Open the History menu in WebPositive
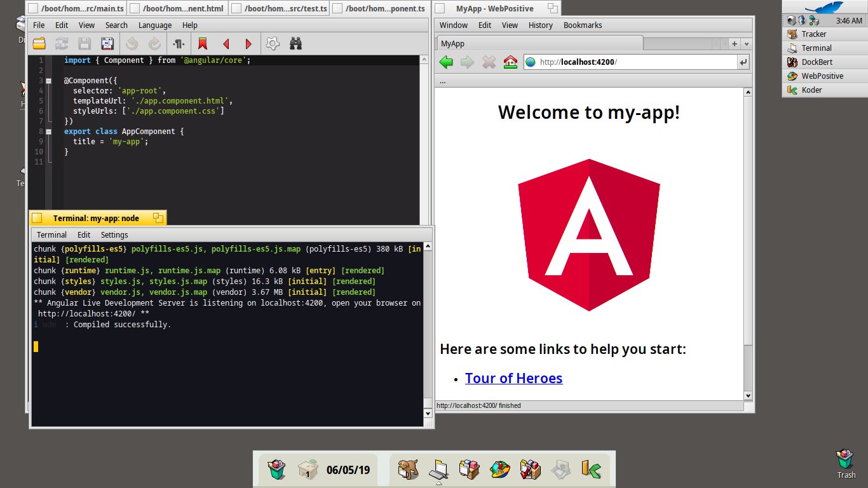This screenshot has width=868, height=488. click(541, 25)
